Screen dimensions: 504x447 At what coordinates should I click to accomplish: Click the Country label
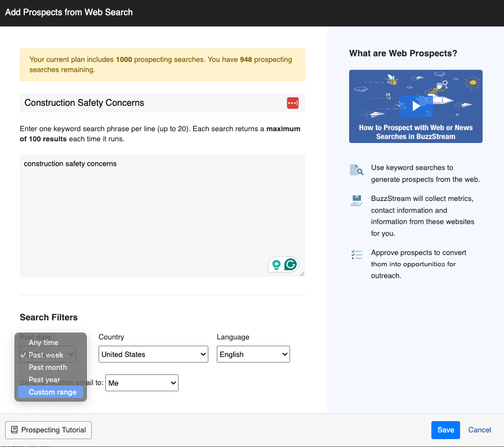pos(111,337)
